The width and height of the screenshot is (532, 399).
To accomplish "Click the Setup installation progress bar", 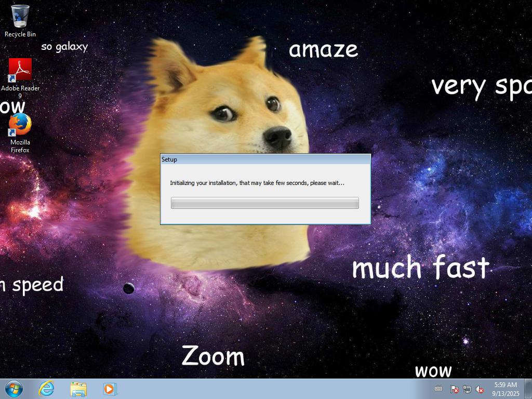I will [x=264, y=203].
